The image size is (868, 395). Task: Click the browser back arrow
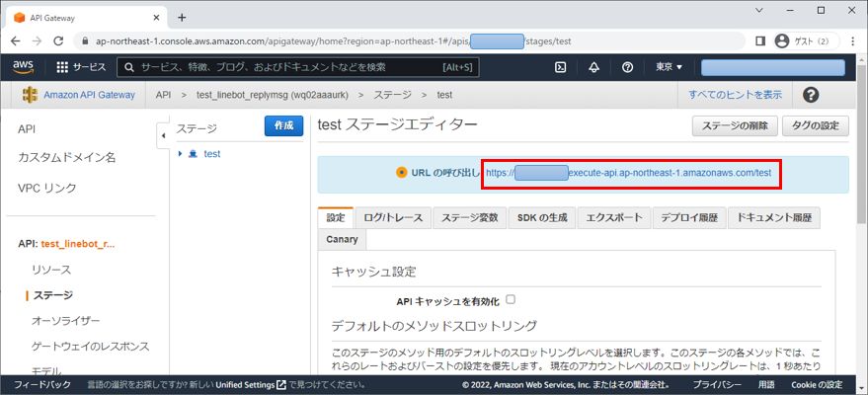coord(15,40)
